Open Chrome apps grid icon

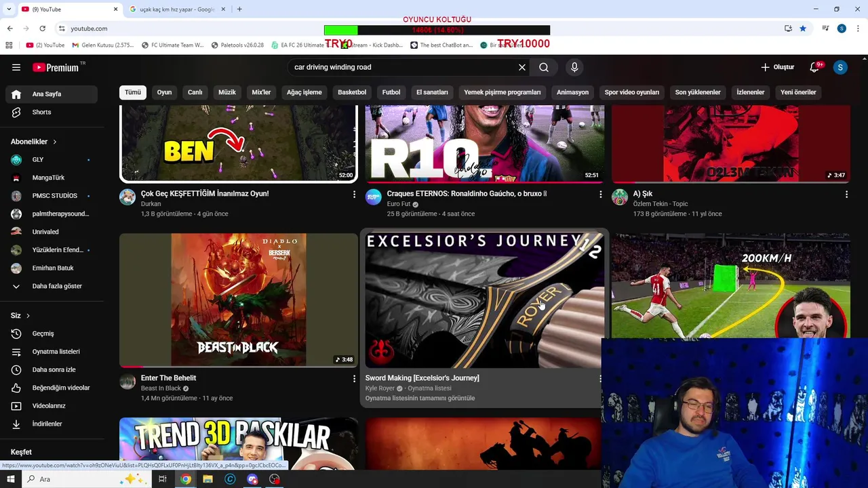9,45
